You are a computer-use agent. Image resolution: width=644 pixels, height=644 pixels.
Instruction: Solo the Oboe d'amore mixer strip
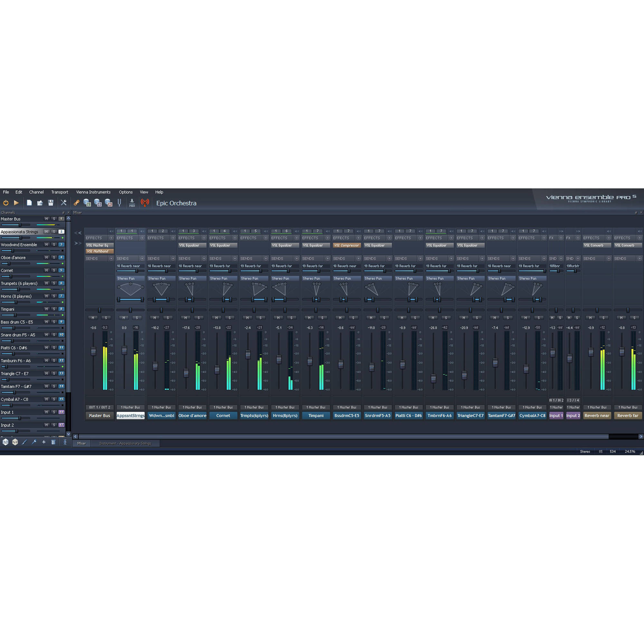point(199,318)
